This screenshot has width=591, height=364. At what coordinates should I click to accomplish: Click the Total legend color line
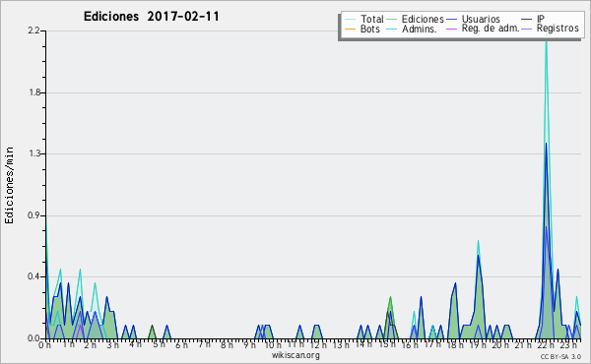coord(350,20)
